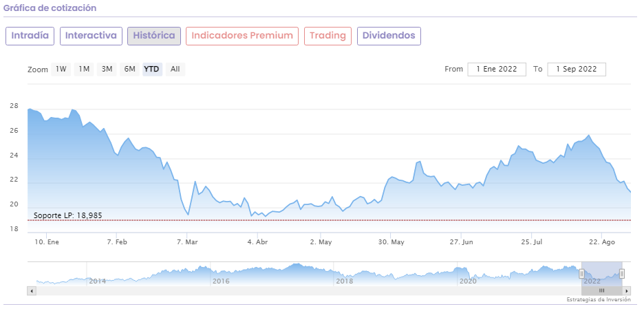This screenshot has height=311, width=644.
Task: View the Dividendos tab
Action: 389,36
